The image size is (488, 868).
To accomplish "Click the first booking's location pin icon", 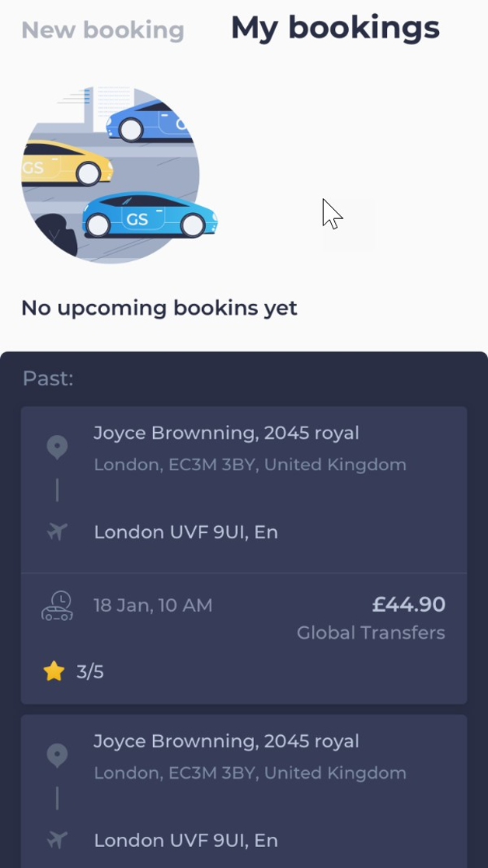I will tap(57, 448).
